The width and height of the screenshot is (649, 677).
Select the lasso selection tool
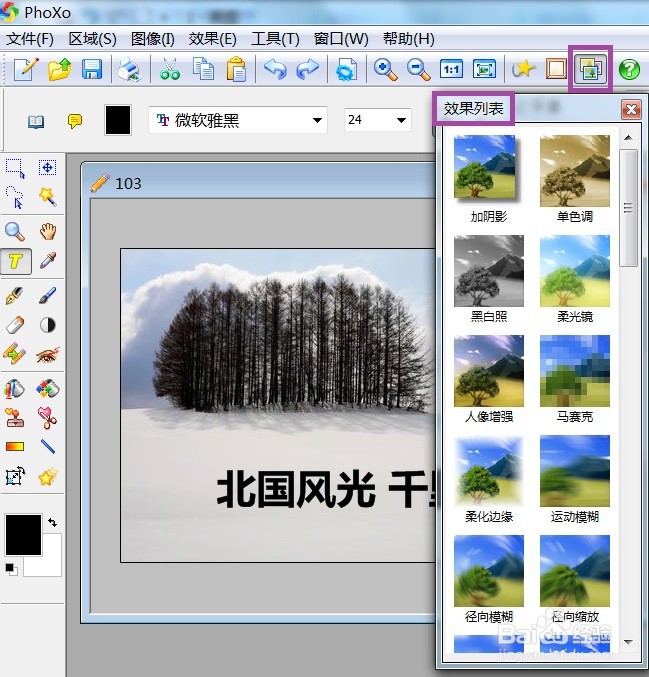pyautogui.click(x=15, y=197)
